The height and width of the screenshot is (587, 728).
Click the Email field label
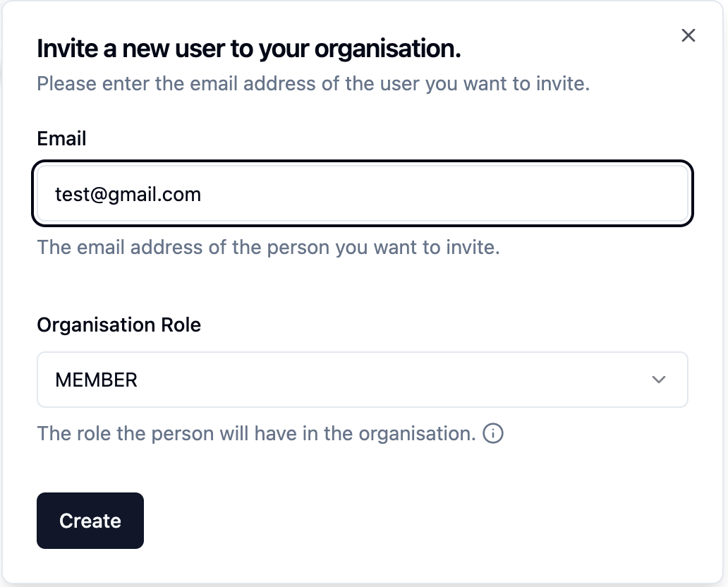click(62, 138)
